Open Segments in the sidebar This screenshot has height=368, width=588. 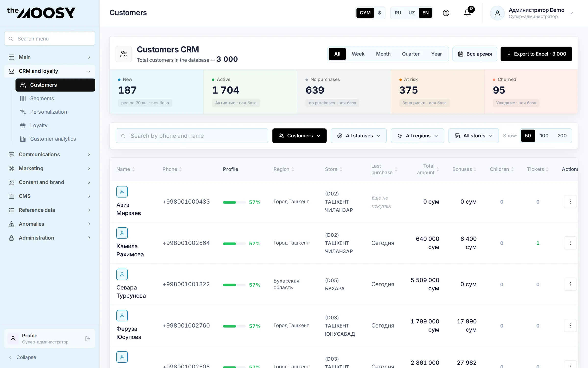tap(55, 98)
